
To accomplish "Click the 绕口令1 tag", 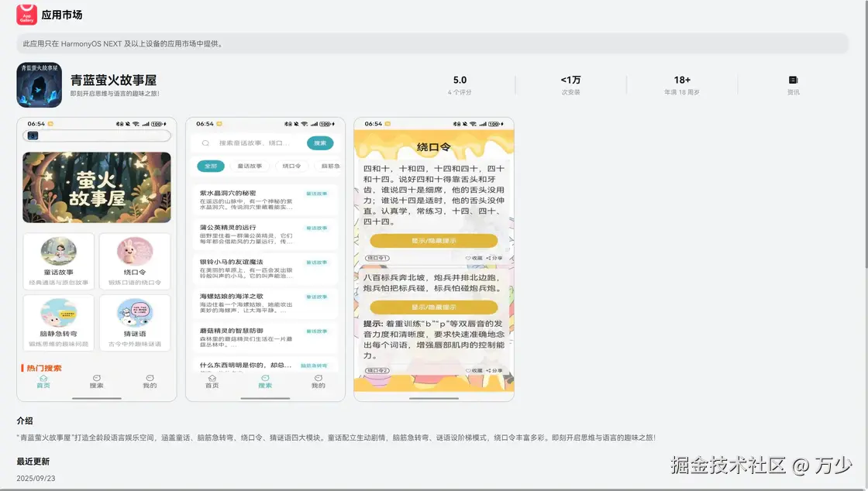I will click(377, 258).
